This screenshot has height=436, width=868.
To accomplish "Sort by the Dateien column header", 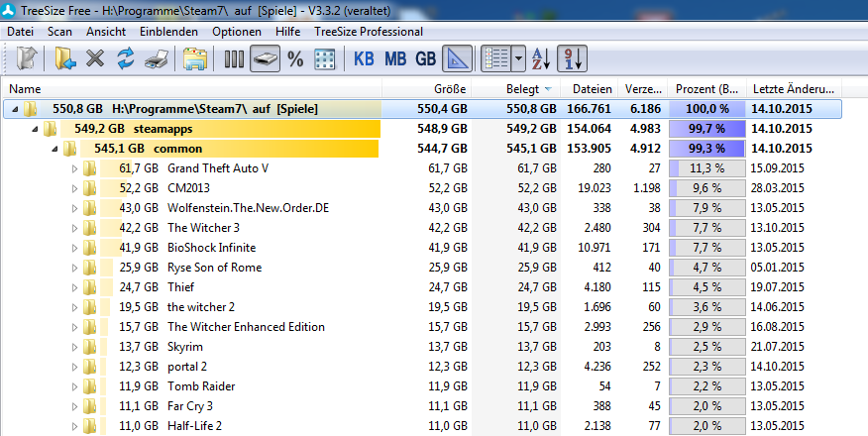I will (x=589, y=89).
